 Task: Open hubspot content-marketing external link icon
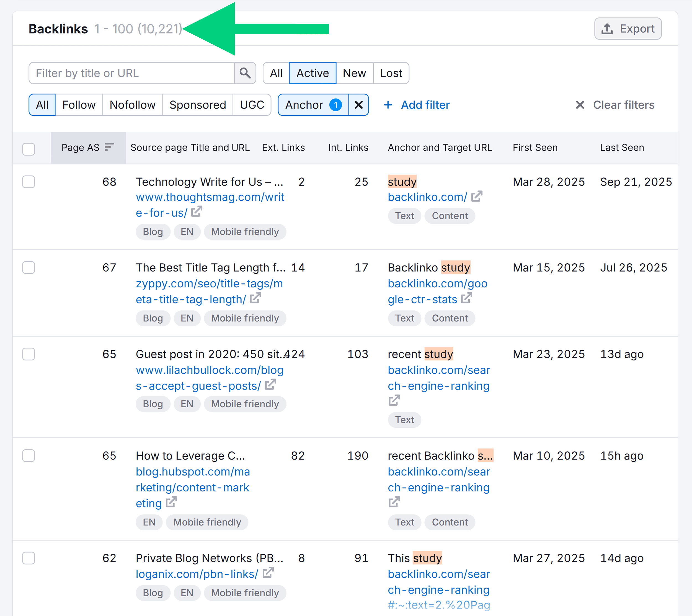click(x=171, y=502)
